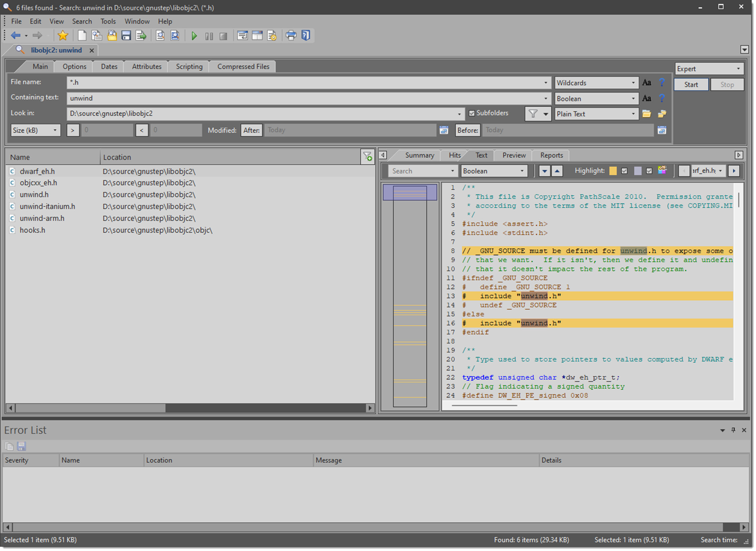Create a new search with blank page icon
This screenshot has height=551, width=756.
pyautogui.click(x=82, y=35)
